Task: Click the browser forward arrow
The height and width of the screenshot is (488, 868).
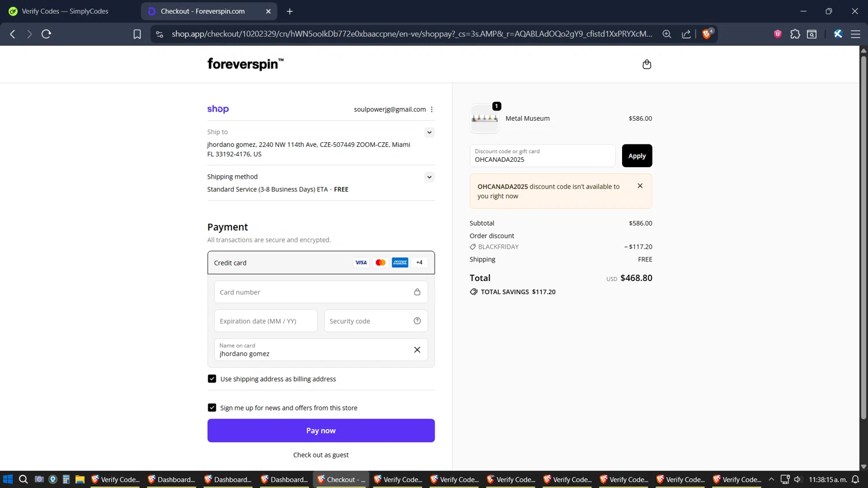Action: [x=29, y=34]
